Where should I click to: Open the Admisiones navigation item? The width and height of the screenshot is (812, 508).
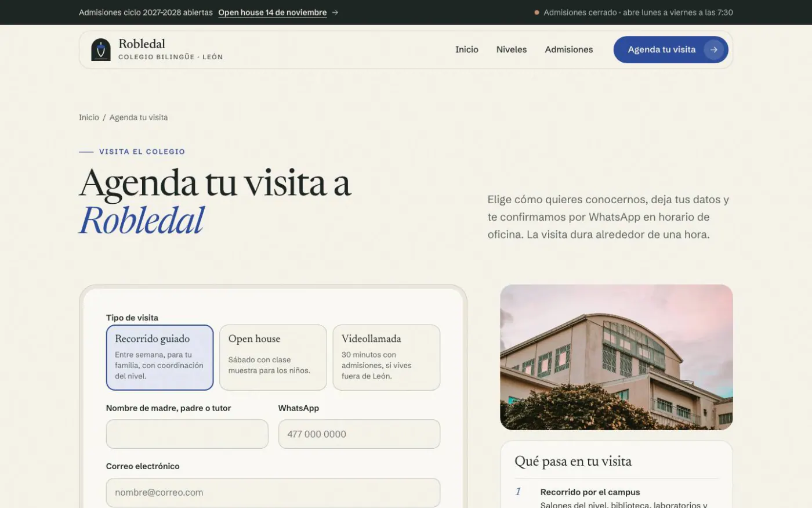pos(569,50)
